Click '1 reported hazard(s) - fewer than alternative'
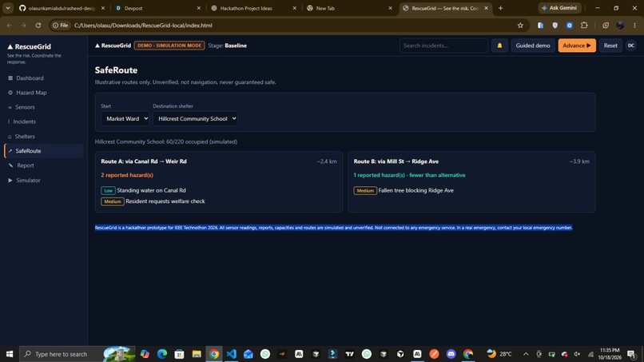Image resolution: width=644 pixels, height=362 pixels. click(409, 175)
